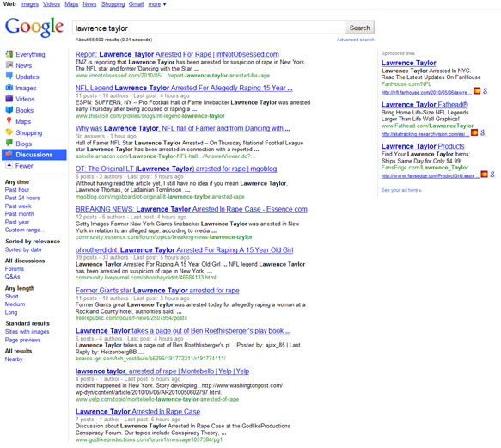The height and width of the screenshot is (448, 501).
Task: Click the Books sidebar icon
Action: 9,110
